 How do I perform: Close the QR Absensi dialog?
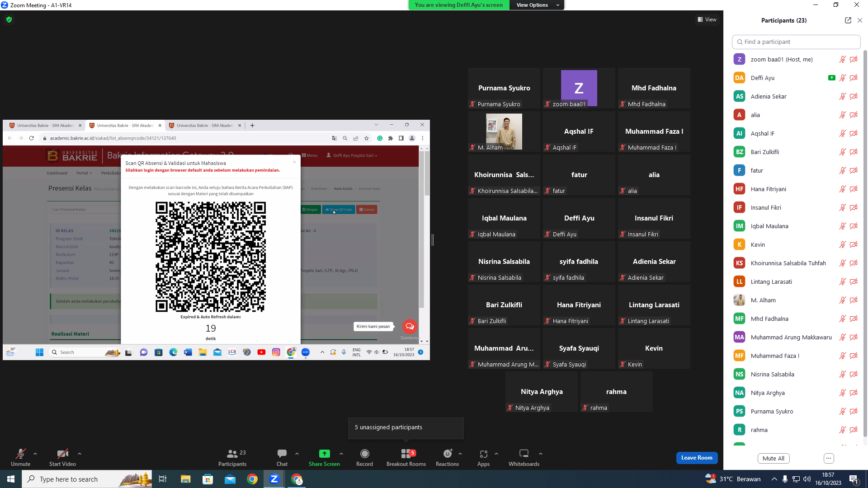tap(294, 162)
